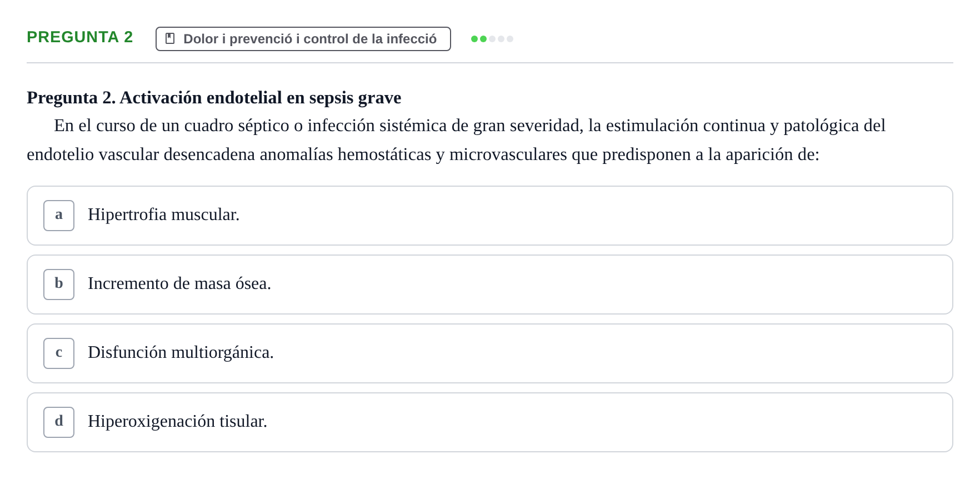Select the letter 'a' option box
This screenshot has width=980, height=479.
coord(59,216)
